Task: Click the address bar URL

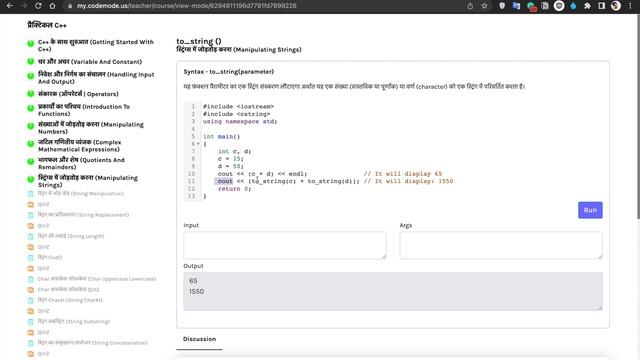Action: [187, 6]
